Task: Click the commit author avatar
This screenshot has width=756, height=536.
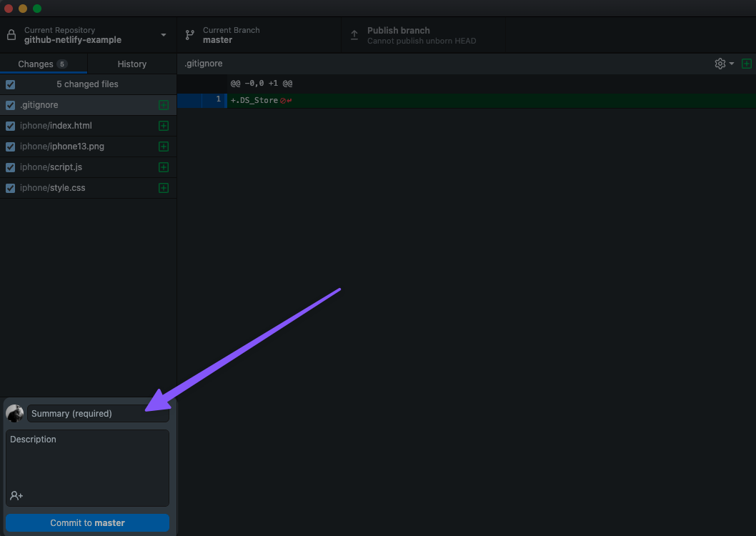Action: (14, 414)
